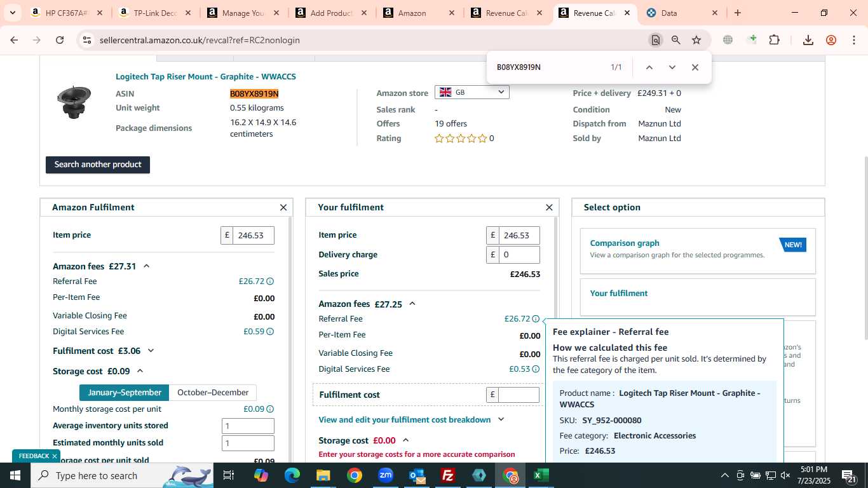This screenshot has height=488, width=868.
Task: Switch to Amazon tab
Action: (419, 13)
